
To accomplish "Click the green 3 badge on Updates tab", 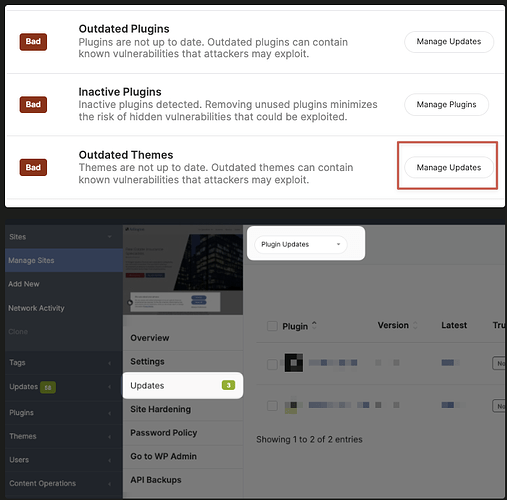I will (x=228, y=385).
